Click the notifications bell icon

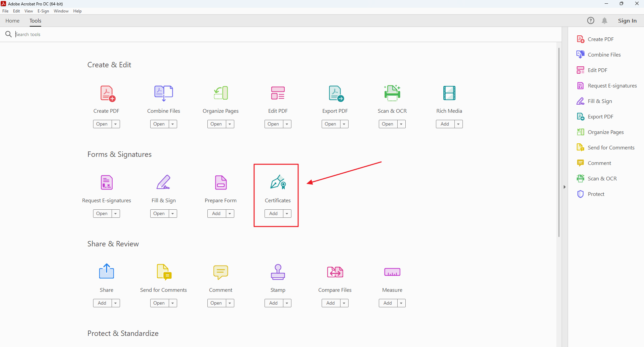click(605, 21)
